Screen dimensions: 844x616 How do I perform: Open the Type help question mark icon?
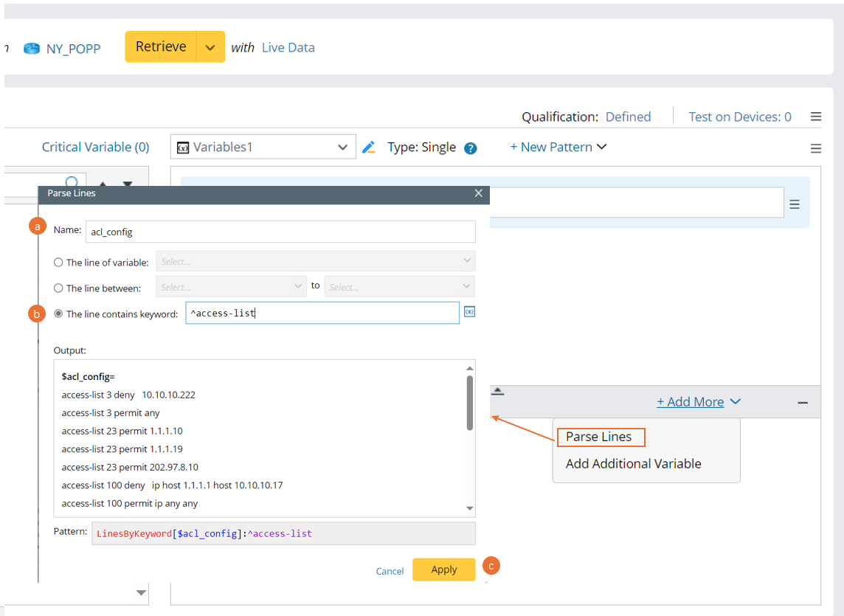point(471,148)
